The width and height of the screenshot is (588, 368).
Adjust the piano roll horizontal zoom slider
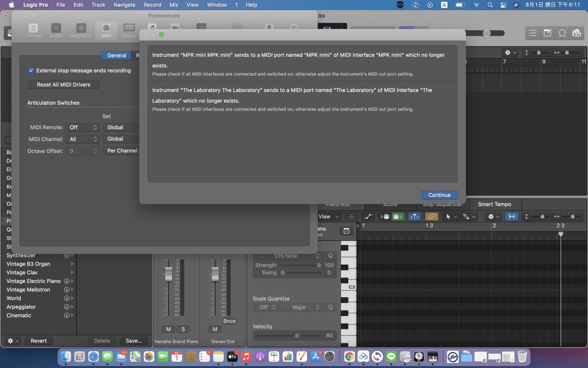tap(573, 216)
